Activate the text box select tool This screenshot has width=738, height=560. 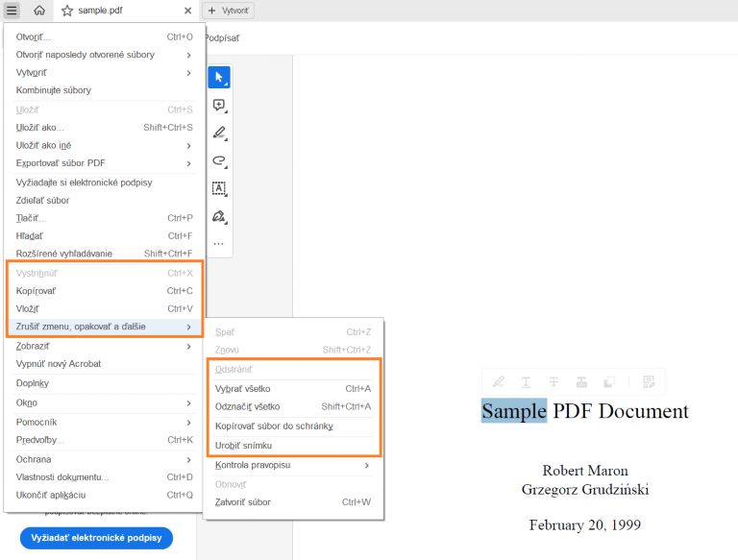[x=219, y=188]
